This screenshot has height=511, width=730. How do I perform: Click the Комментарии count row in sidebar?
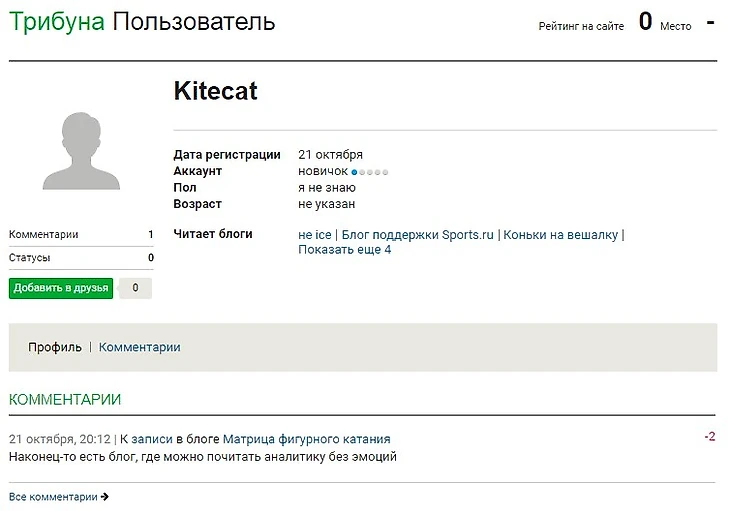[x=81, y=234]
